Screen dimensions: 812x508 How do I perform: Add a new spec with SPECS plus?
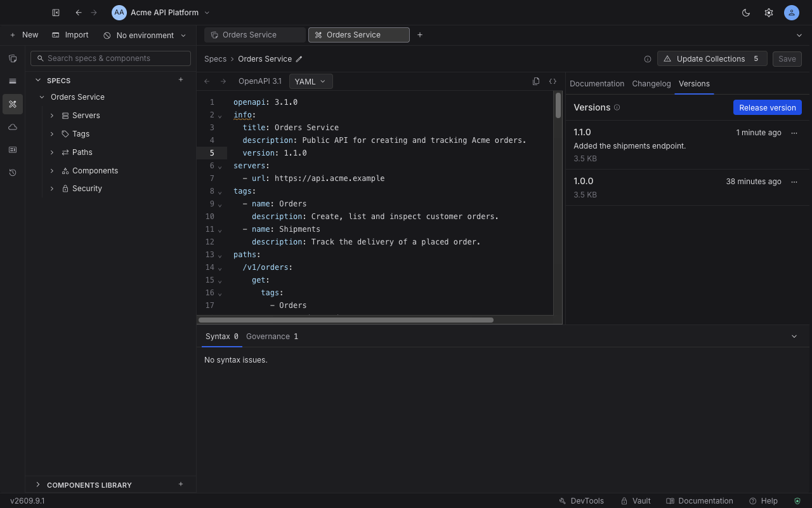pyautogui.click(x=181, y=80)
